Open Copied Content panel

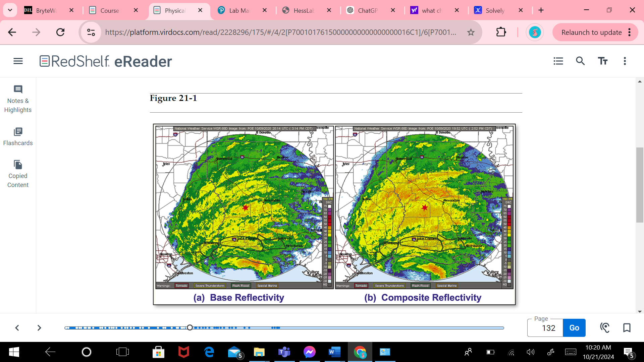coord(18,174)
